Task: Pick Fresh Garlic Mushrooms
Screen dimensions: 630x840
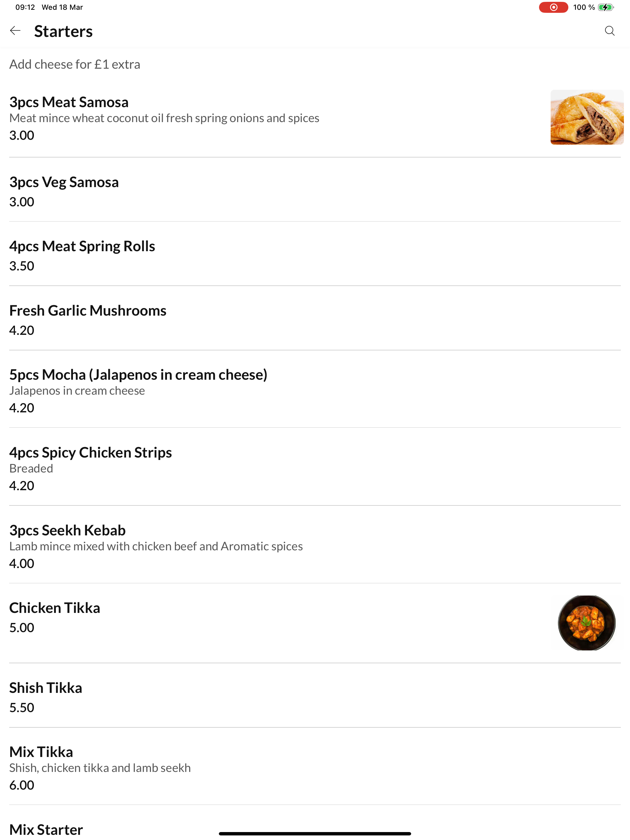Action: pos(315,318)
